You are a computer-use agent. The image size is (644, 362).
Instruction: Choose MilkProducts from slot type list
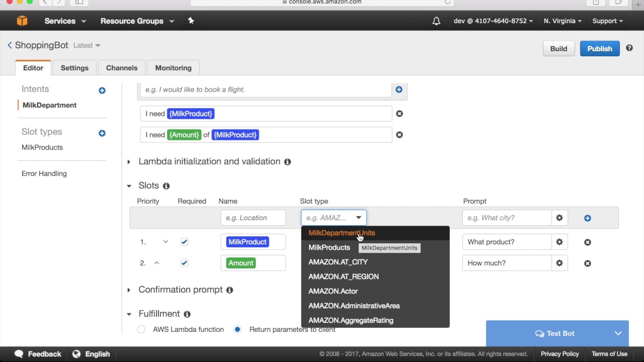[x=329, y=247]
